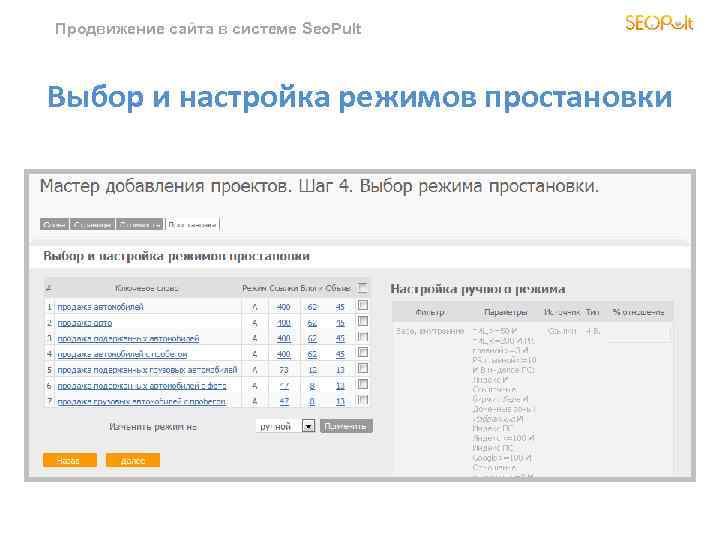Tick checkbox for 'продажа авто' row
Viewport: 720px width, 540px height.
point(363,321)
